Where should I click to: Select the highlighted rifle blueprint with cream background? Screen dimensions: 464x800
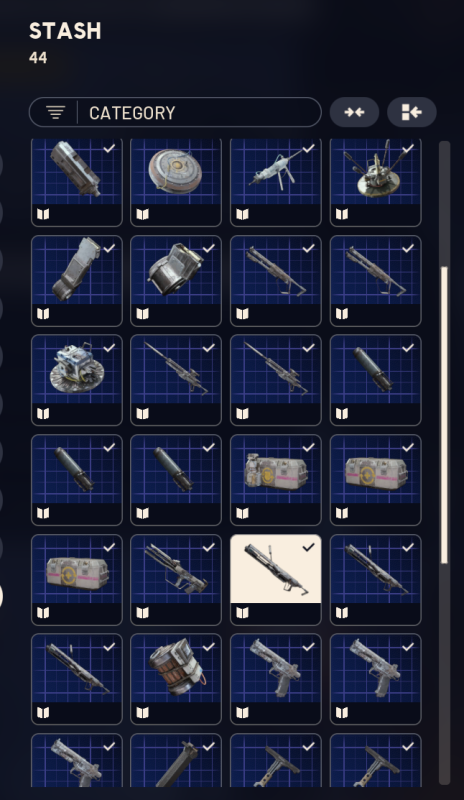pyautogui.click(x=276, y=580)
